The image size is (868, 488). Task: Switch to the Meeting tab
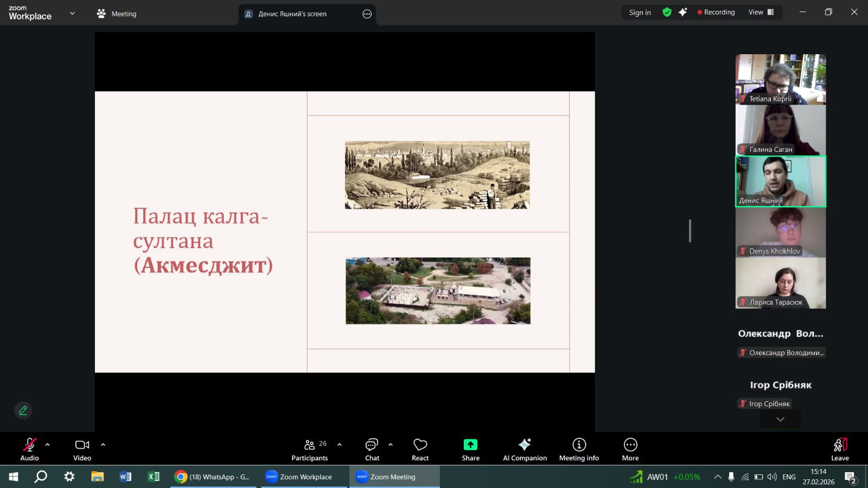pos(117,14)
